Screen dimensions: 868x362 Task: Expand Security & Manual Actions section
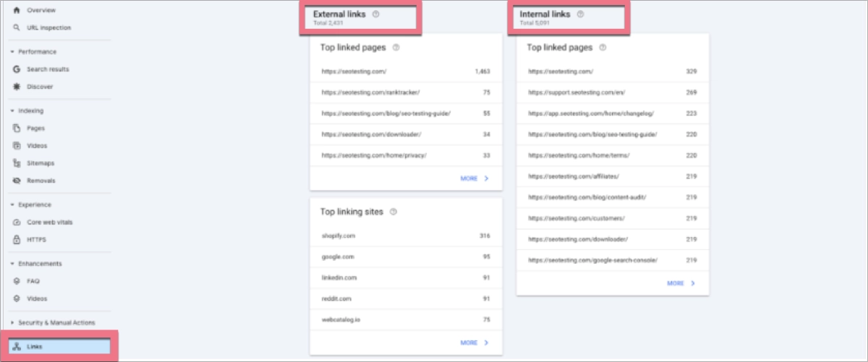coord(12,323)
